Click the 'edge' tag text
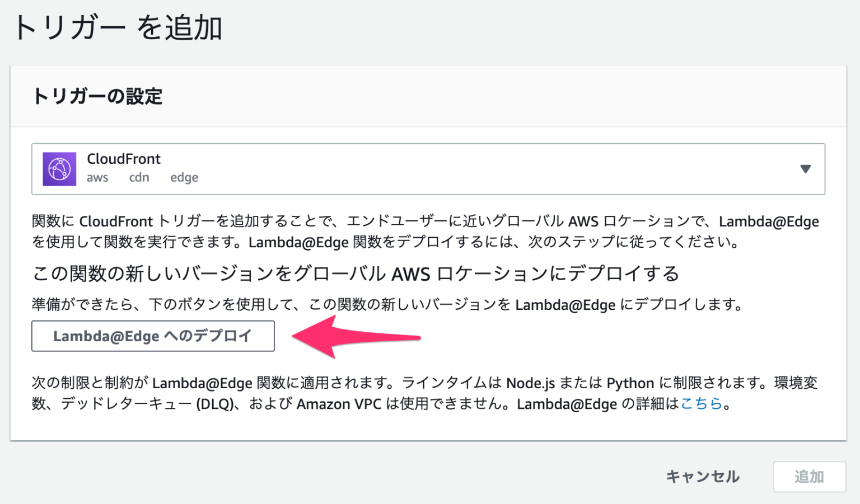 pos(184,177)
